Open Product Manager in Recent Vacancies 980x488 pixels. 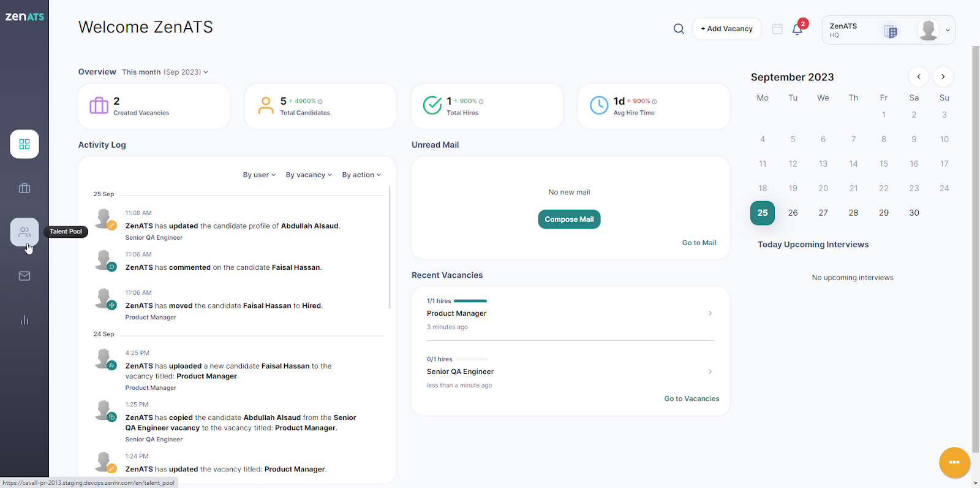coord(456,313)
